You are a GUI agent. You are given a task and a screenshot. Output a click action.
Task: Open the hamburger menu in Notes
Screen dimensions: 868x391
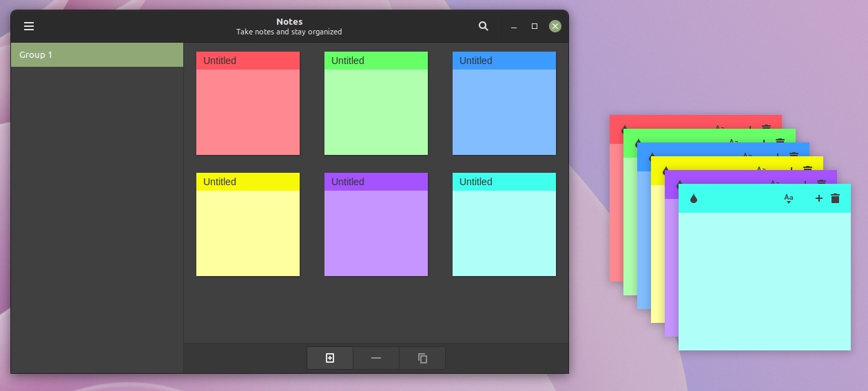coord(29,26)
